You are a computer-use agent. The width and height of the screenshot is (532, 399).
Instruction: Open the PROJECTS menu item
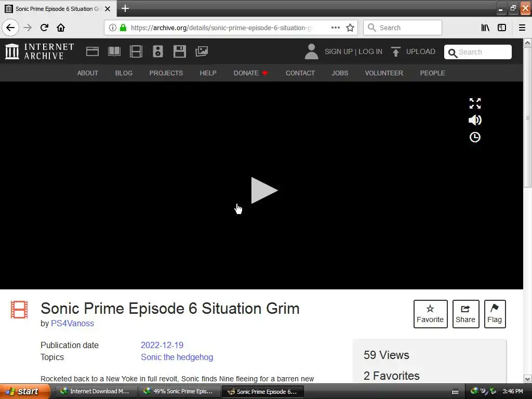coord(166,73)
